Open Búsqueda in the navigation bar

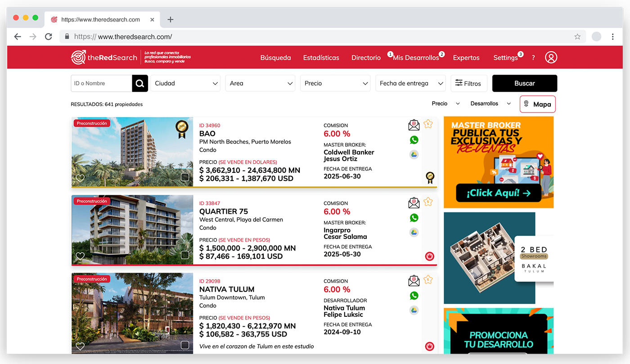click(x=275, y=58)
